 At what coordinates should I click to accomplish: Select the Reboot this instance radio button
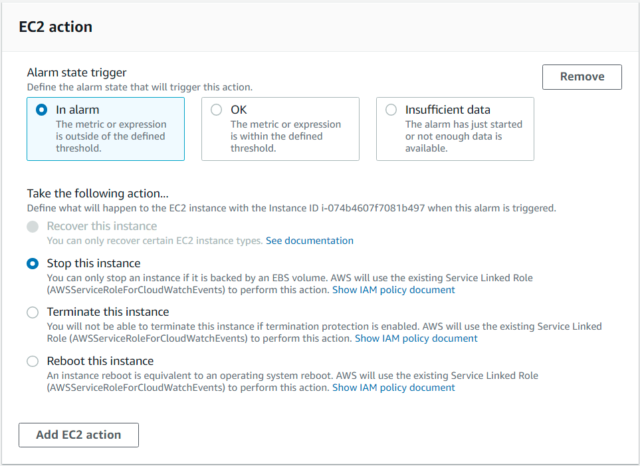pos(33,362)
